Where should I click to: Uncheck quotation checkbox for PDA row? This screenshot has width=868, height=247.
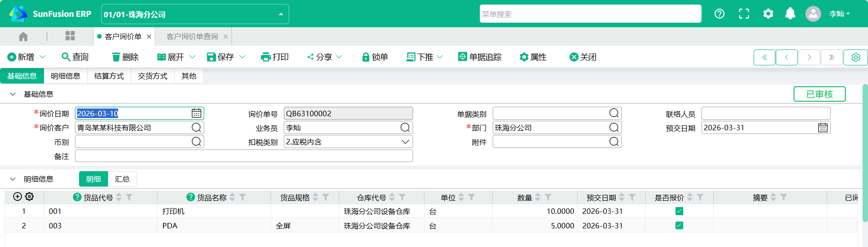pos(679,226)
